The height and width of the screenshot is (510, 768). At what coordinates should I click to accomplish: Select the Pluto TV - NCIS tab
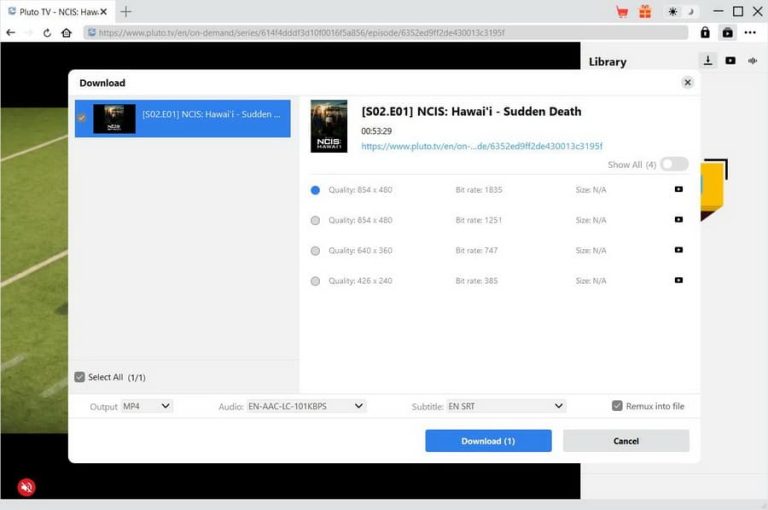pos(58,12)
